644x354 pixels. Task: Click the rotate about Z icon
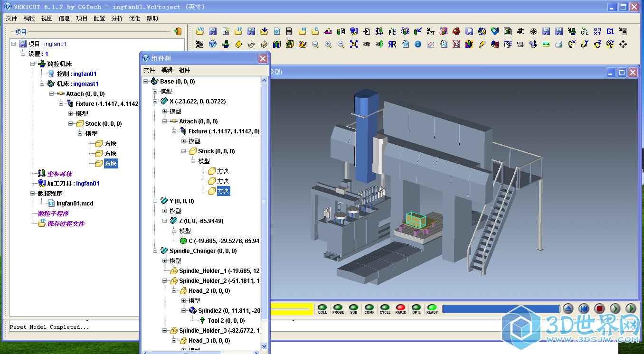click(x=597, y=44)
